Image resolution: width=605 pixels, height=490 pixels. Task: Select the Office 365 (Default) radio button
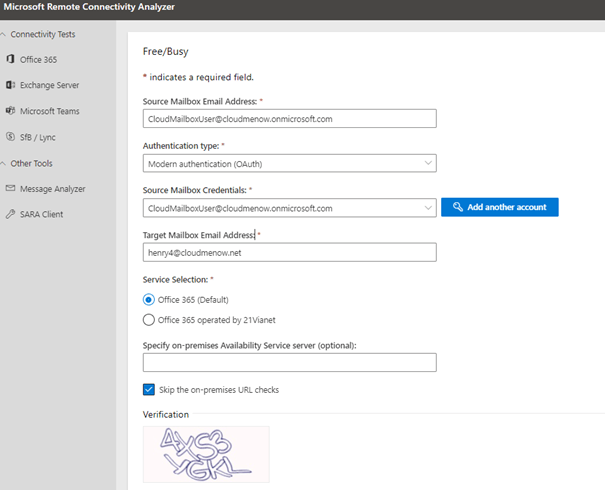coord(149,299)
